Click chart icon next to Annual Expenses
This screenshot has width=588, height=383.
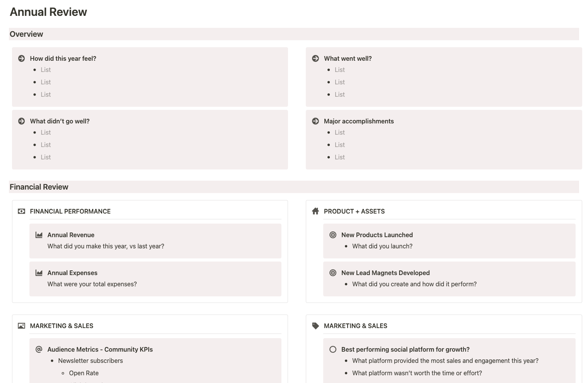coord(39,273)
